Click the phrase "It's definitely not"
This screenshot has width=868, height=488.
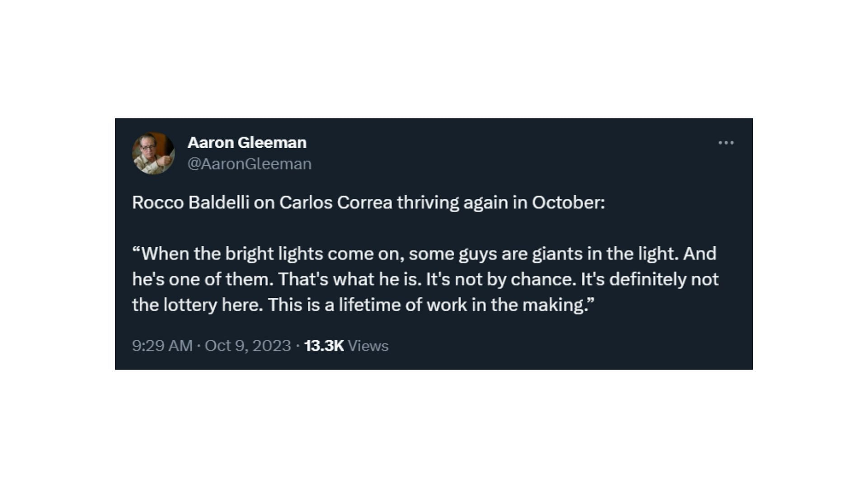pyautogui.click(x=649, y=279)
